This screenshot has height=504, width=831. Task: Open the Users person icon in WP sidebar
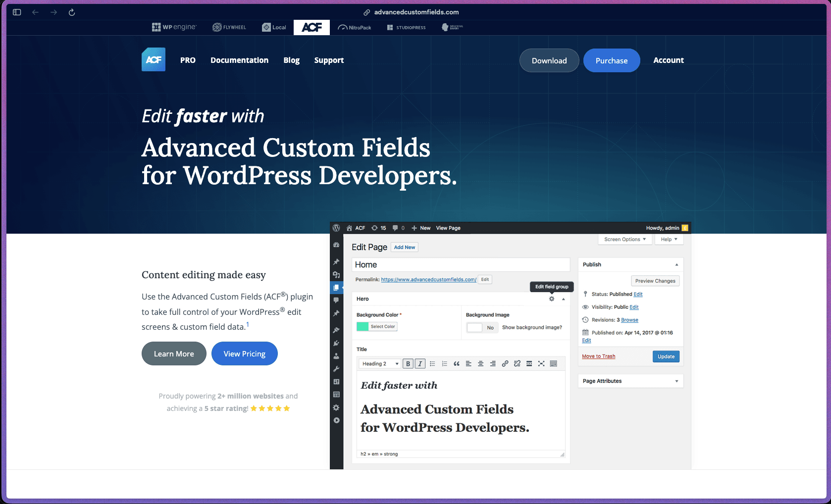336,356
